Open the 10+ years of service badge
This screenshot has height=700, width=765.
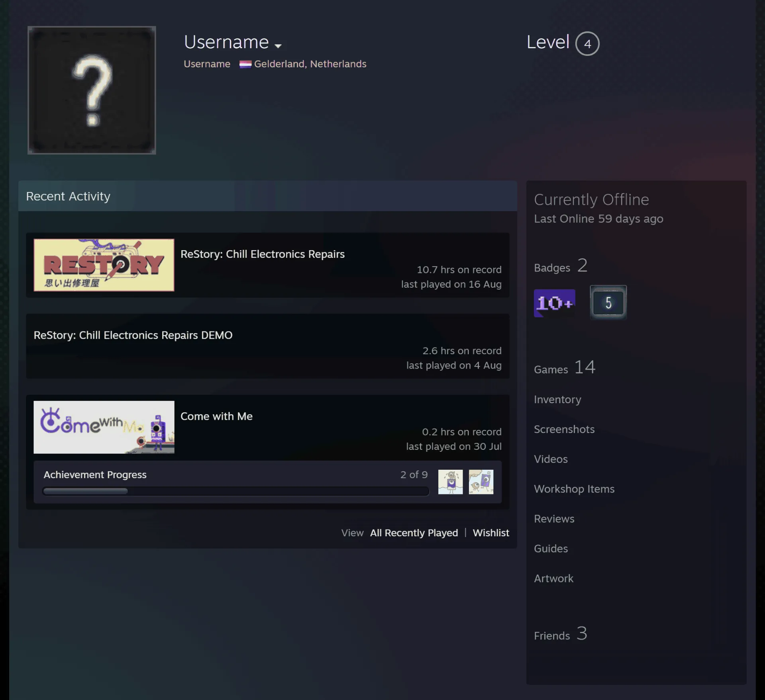point(554,303)
